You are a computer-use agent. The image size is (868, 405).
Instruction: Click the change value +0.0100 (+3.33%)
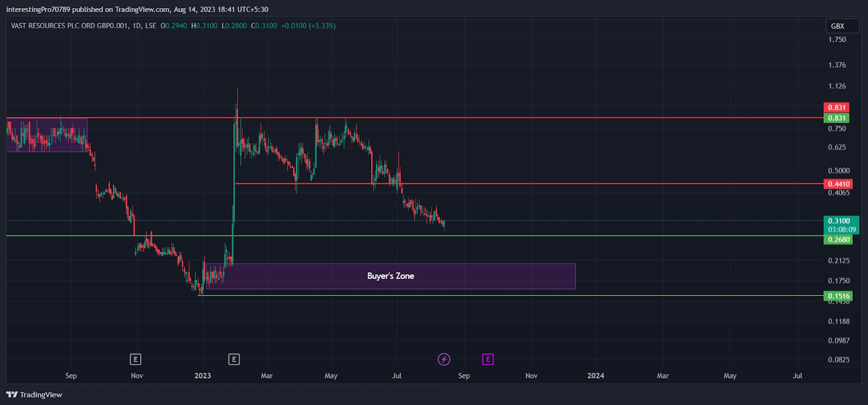(308, 25)
